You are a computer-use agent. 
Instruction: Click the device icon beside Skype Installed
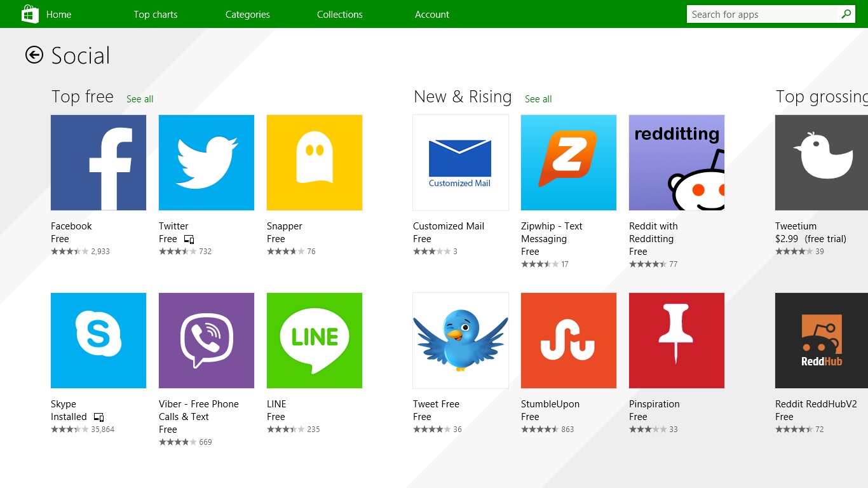point(98,417)
